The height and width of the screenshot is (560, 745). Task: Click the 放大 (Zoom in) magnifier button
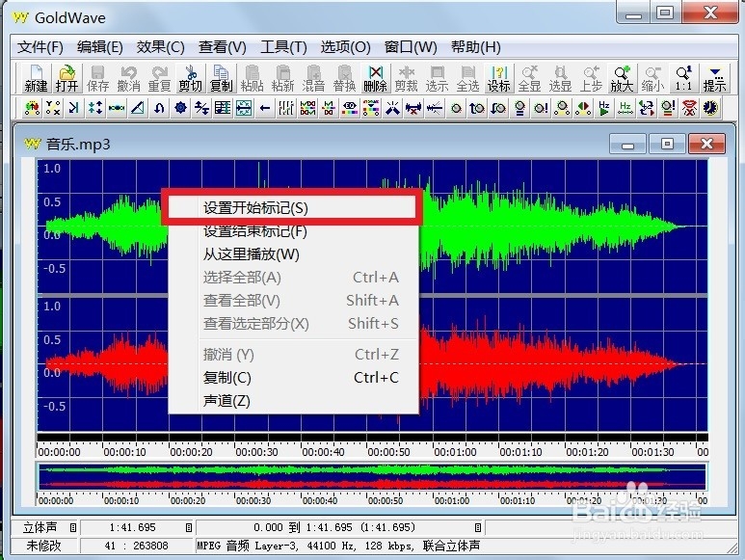(x=622, y=78)
